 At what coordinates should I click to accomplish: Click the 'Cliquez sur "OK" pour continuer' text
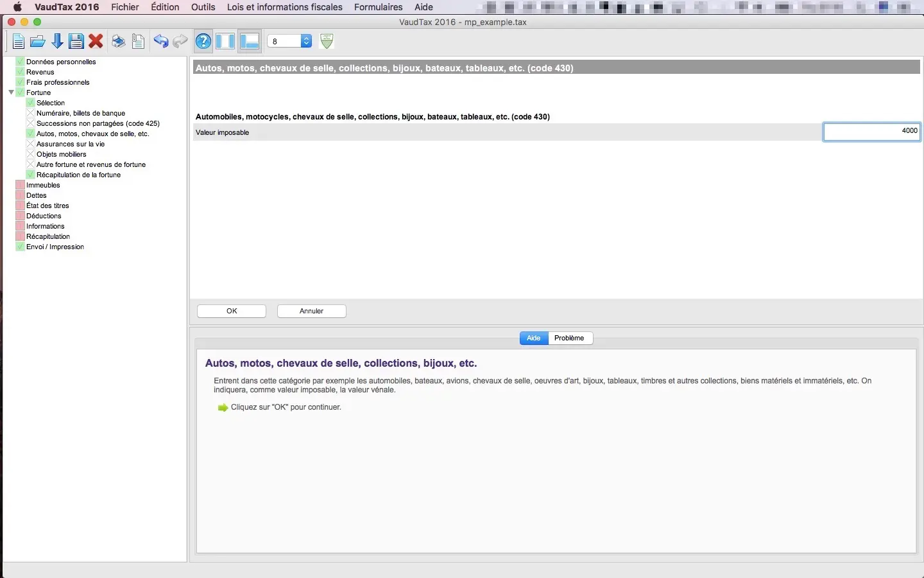286,407
